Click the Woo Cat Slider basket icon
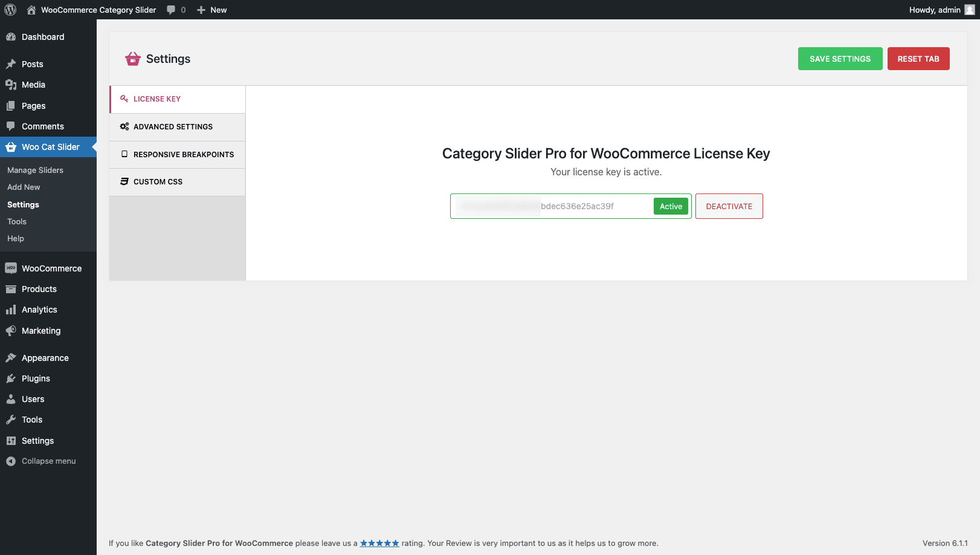This screenshot has height=555, width=980. (11, 147)
